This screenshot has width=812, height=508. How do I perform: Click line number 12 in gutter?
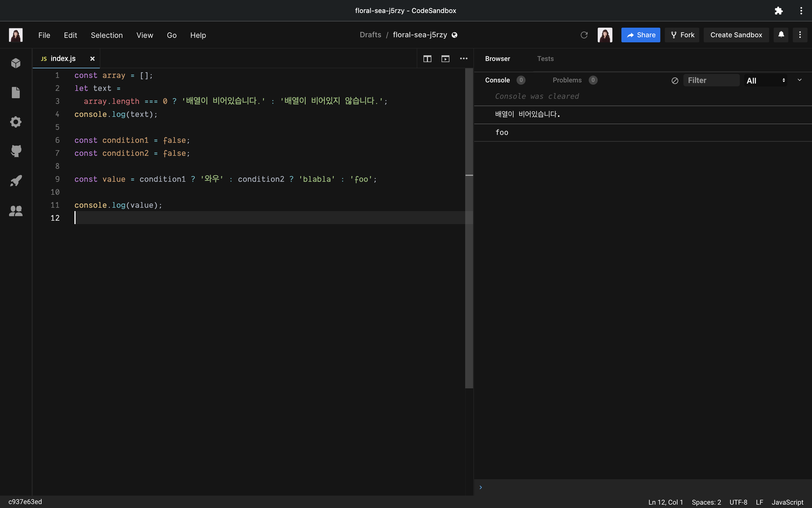(55, 218)
